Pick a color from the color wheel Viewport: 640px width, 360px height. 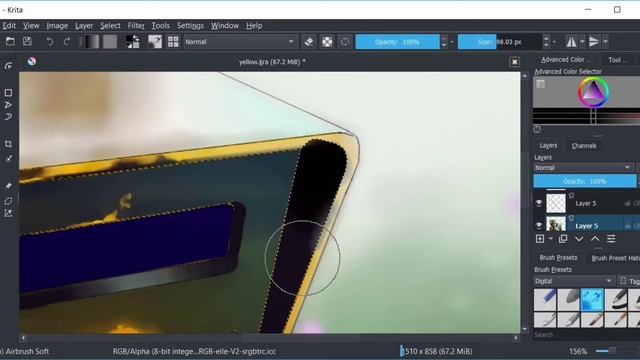coord(593,92)
